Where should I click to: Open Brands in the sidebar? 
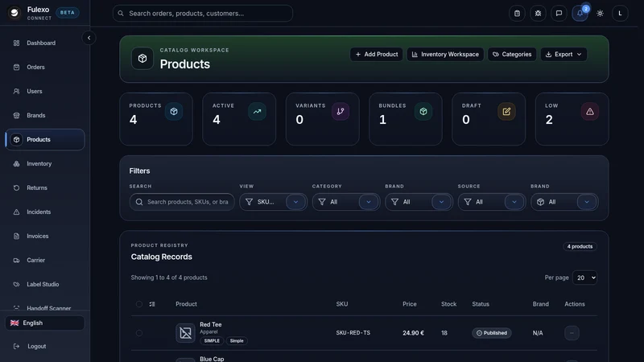pos(45,115)
